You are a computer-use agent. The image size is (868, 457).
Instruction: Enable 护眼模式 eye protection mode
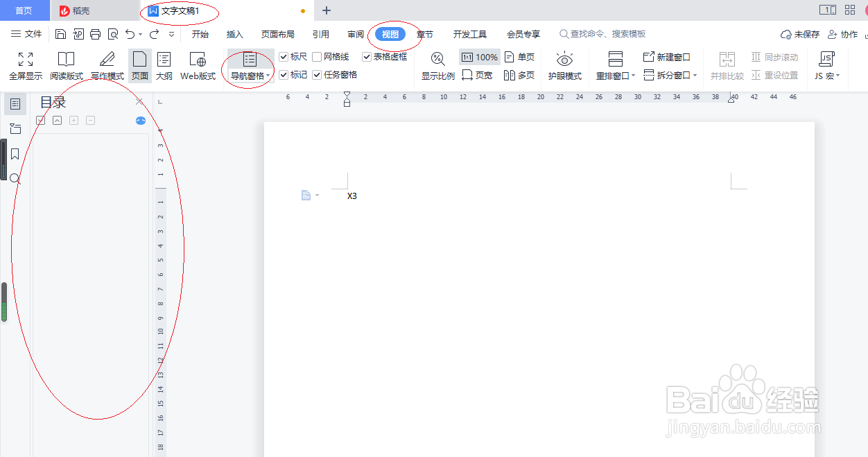coord(565,66)
